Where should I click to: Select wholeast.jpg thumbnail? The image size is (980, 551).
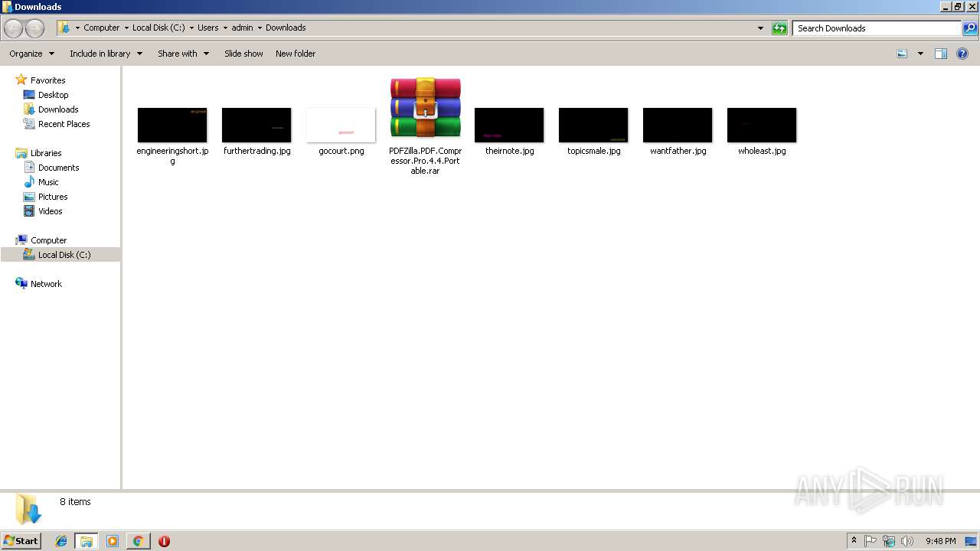click(x=762, y=125)
